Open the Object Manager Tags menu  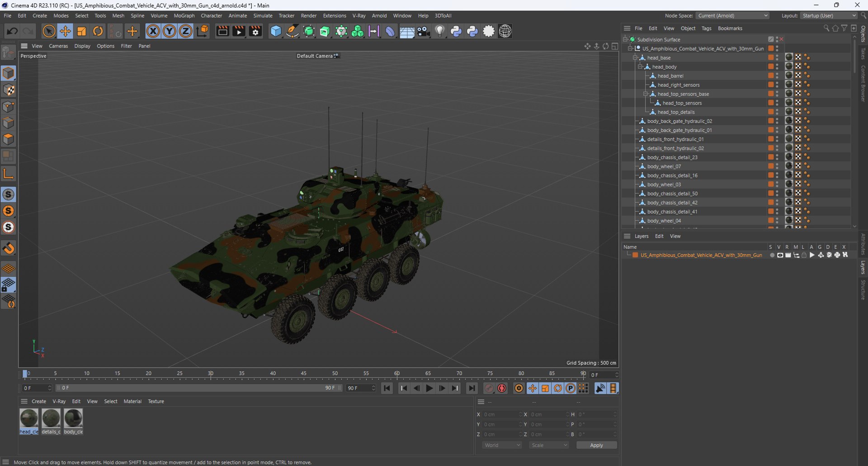[706, 28]
